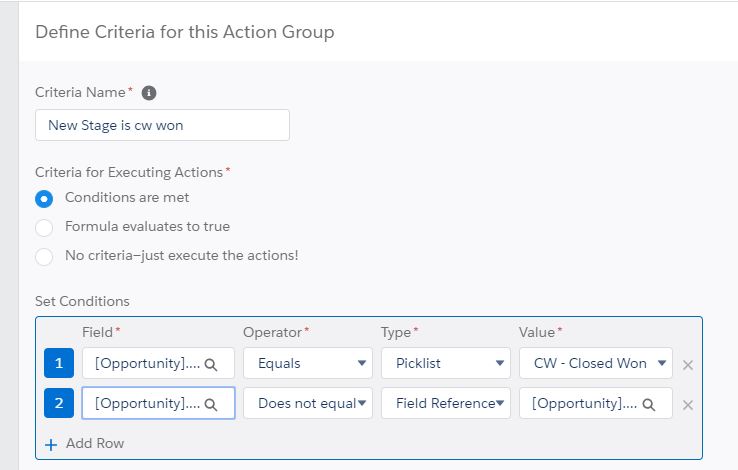
Task: Select 'Conditions are met' radio option
Action: (44, 198)
